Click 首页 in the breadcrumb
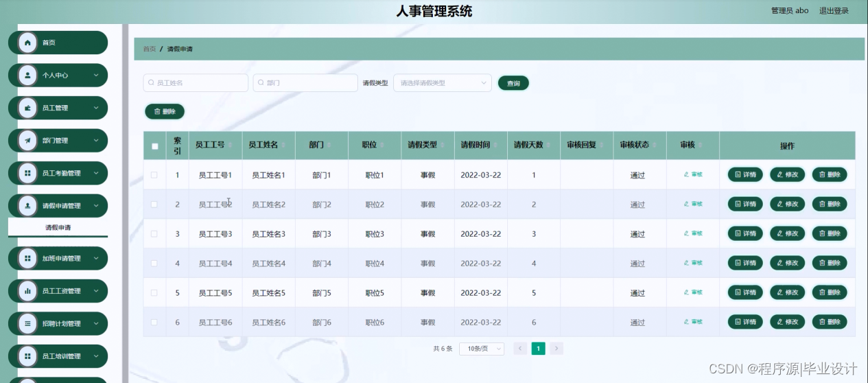The image size is (868, 383). [x=149, y=49]
